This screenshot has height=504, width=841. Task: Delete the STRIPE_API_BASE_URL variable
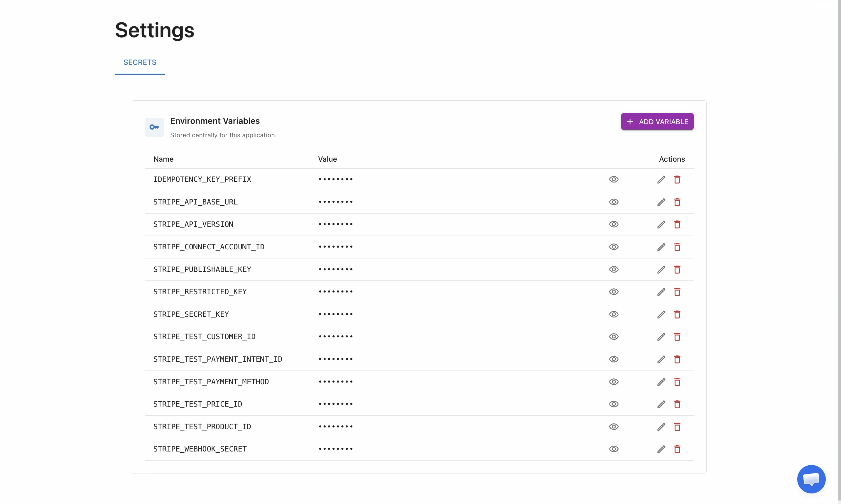click(677, 202)
